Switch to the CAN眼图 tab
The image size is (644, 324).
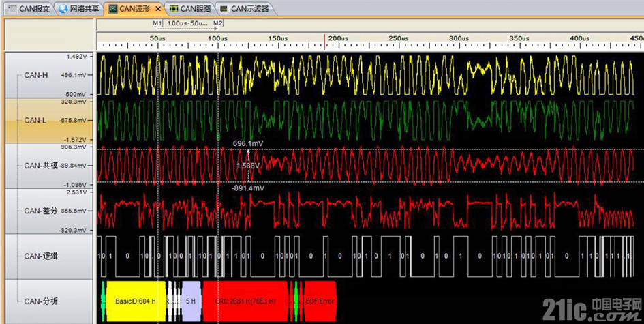[x=189, y=9]
